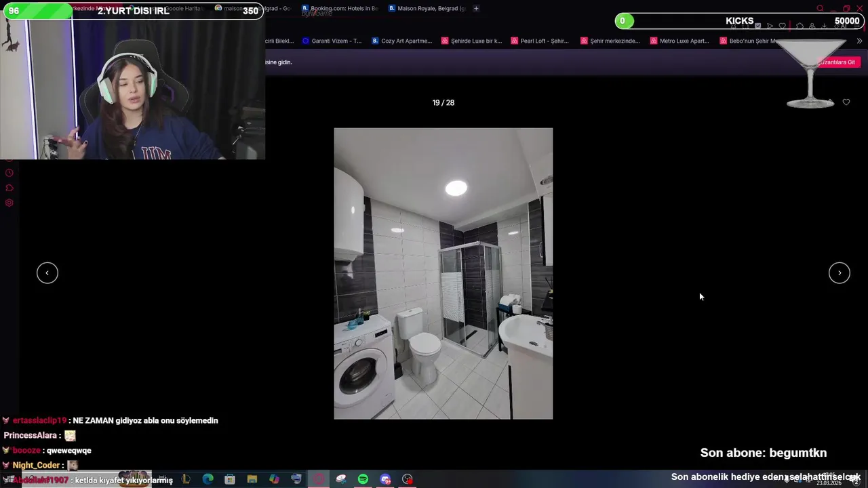Open Spotify from the taskbar
Screen dimensions: 868x488
pyautogui.click(x=363, y=479)
